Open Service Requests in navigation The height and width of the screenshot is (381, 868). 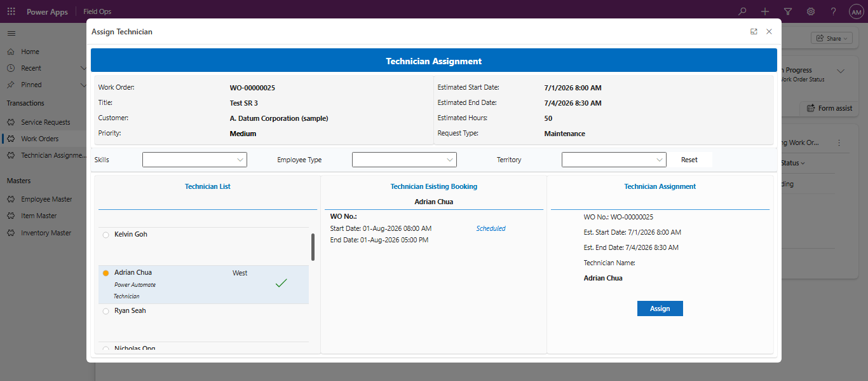pyautogui.click(x=46, y=122)
